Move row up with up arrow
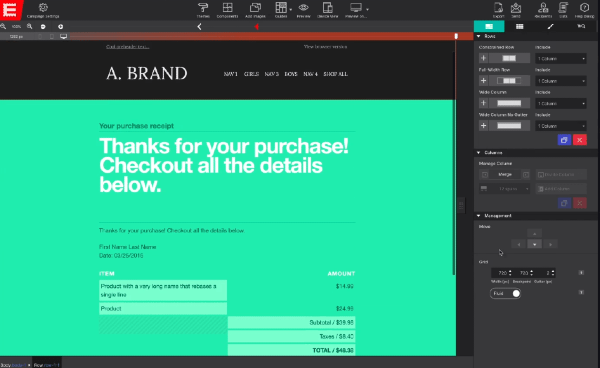This screenshot has height=368, width=600. [x=535, y=234]
